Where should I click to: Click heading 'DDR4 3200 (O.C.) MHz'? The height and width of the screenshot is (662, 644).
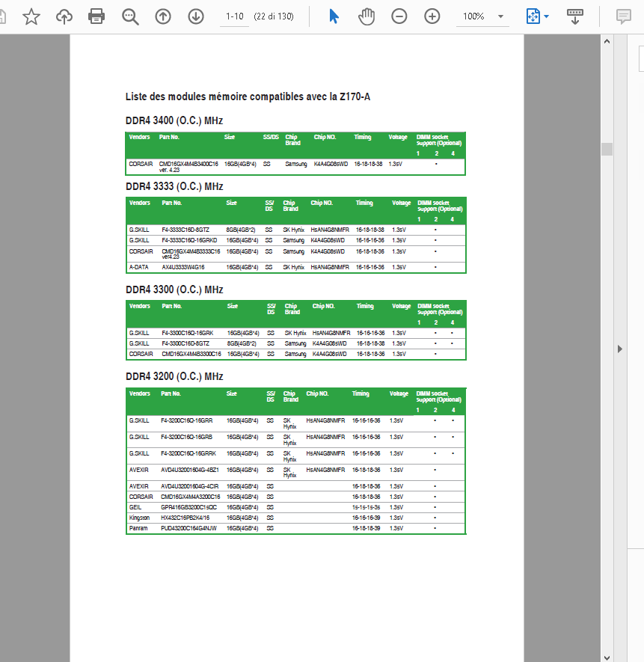click(x=174, y=376)
